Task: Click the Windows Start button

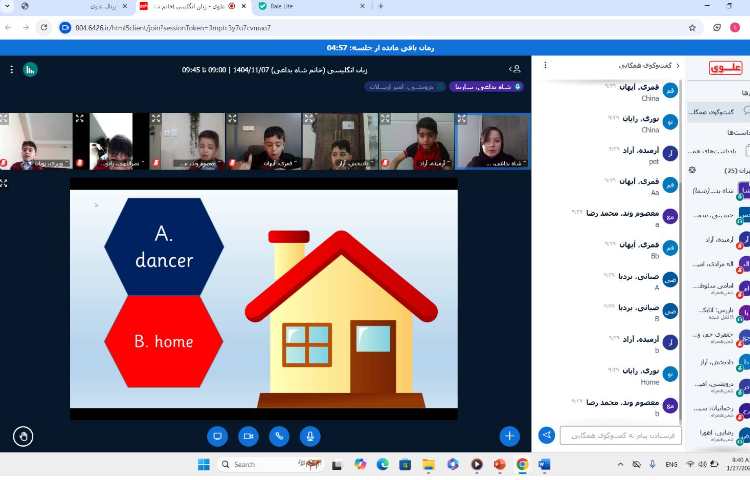Action: click(x=204, y=464)
